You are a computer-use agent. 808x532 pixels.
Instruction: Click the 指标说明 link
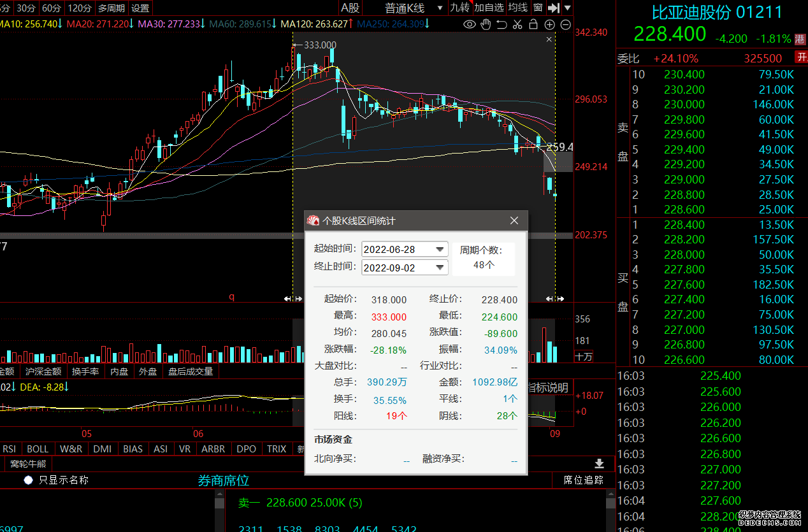547,387
